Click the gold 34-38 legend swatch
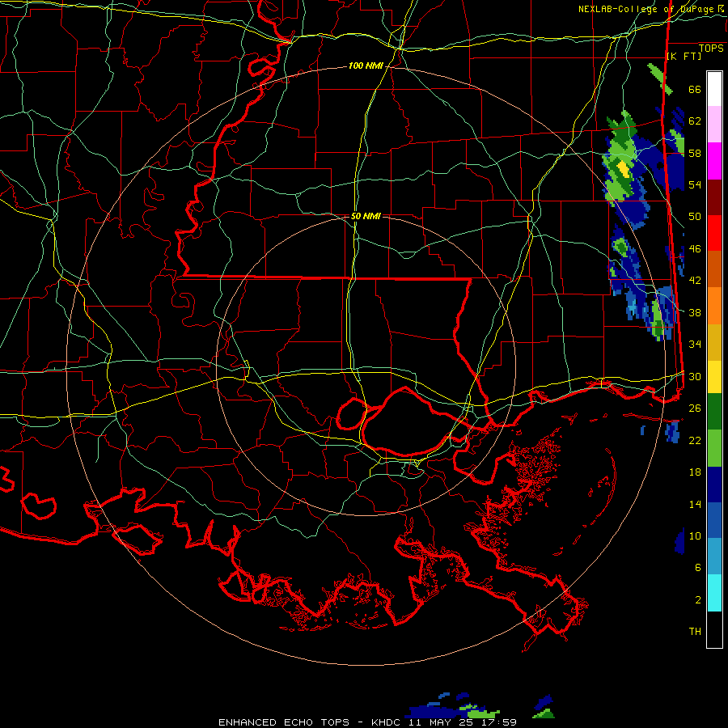728x728 pixels. [714, 341]
